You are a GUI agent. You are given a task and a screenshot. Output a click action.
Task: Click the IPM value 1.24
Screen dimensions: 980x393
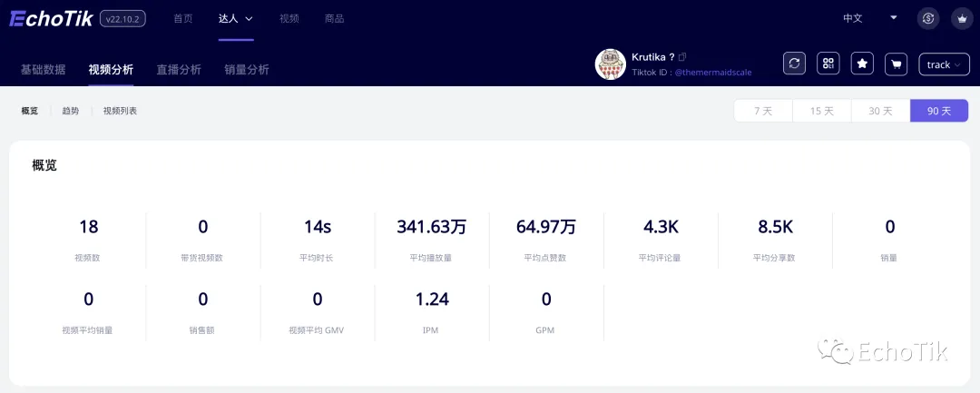[x=432, y=300]
